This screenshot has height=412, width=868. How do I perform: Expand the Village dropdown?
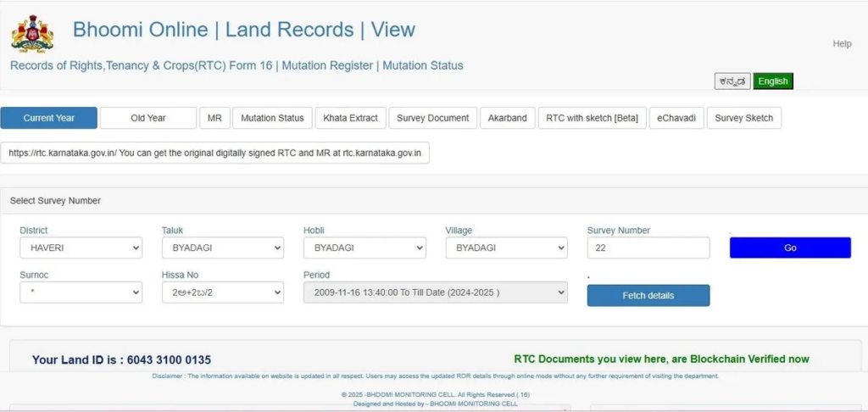point(506,248)
